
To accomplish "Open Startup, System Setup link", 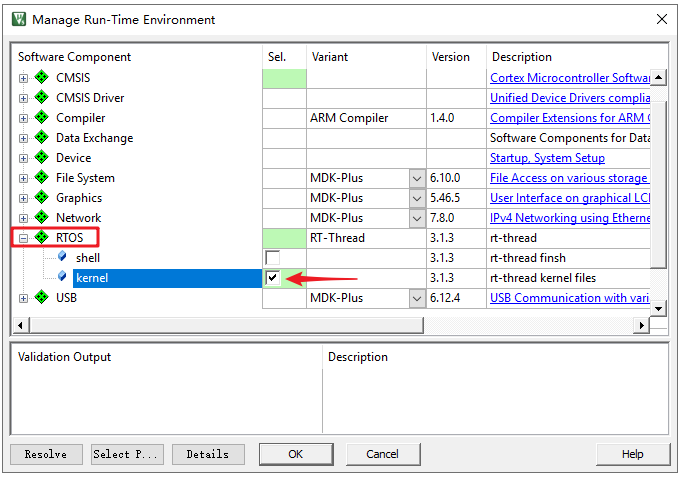I will (x=547, y=158).
